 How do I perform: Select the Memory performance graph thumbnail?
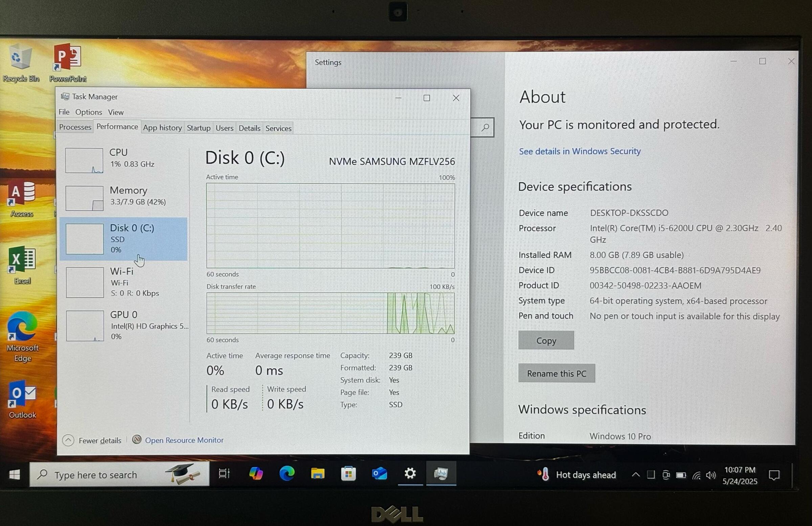[84, 198]
